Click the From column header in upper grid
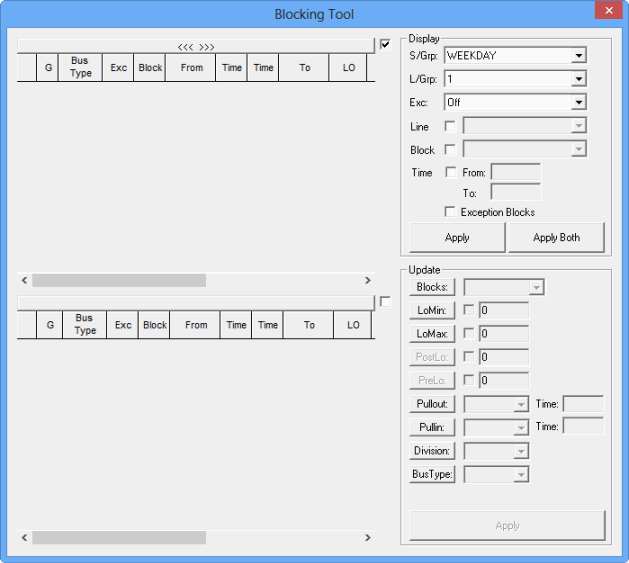Screen dimensions: 629x563 [191, 67]
